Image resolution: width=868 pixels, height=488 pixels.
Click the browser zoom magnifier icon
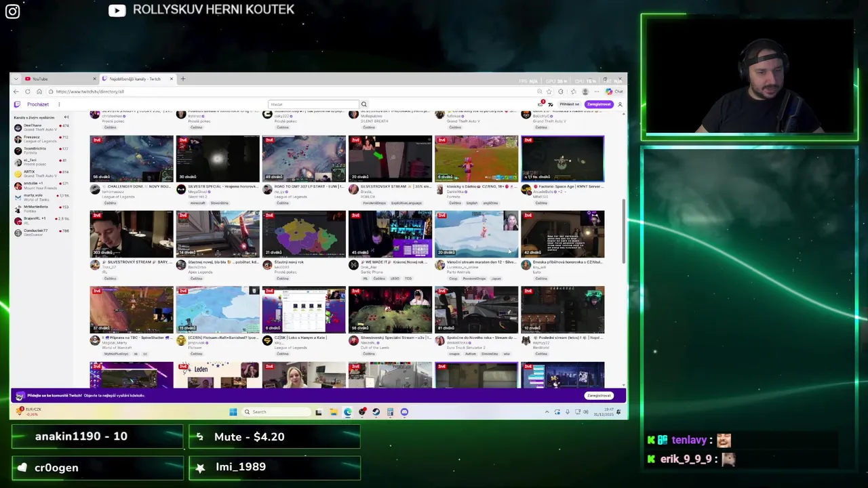[540, 91]
